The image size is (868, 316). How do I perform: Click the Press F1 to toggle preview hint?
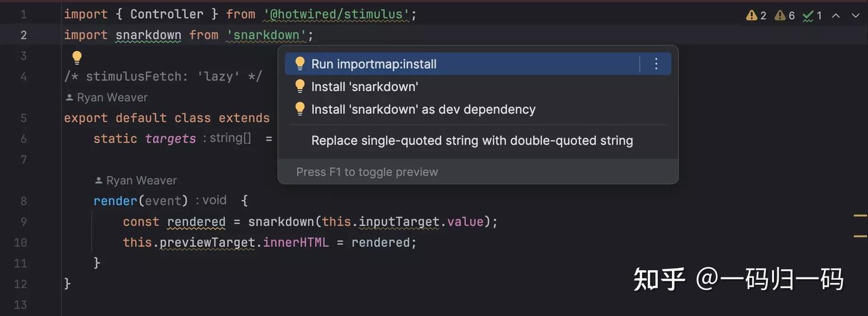click(367, 172)
